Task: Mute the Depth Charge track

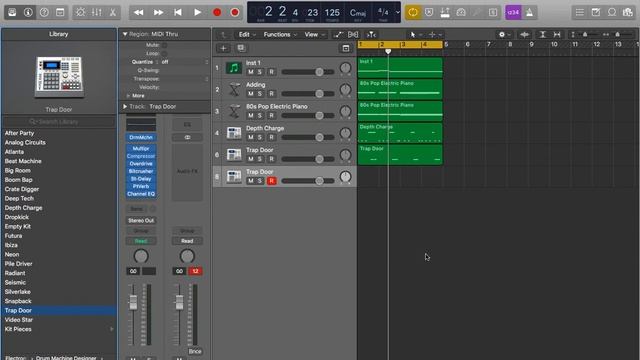Action: [251, 137]
